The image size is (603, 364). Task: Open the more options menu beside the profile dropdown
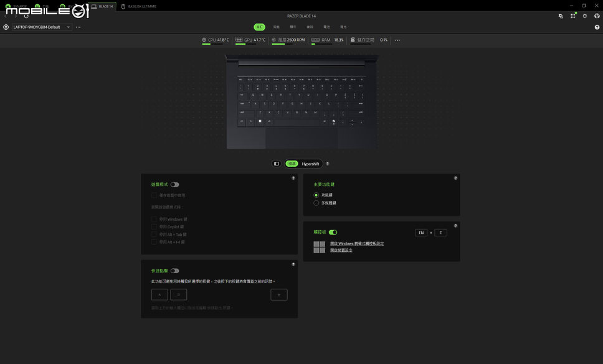[78, 27]
